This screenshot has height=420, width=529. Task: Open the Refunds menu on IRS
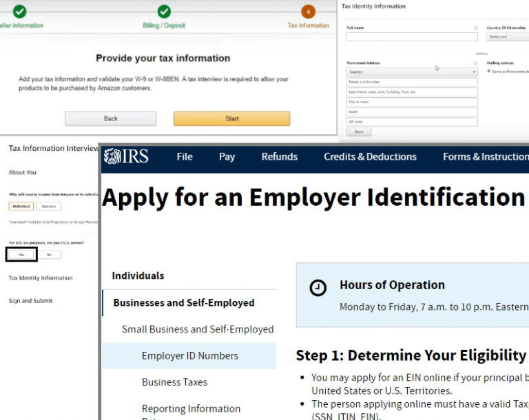279,157
